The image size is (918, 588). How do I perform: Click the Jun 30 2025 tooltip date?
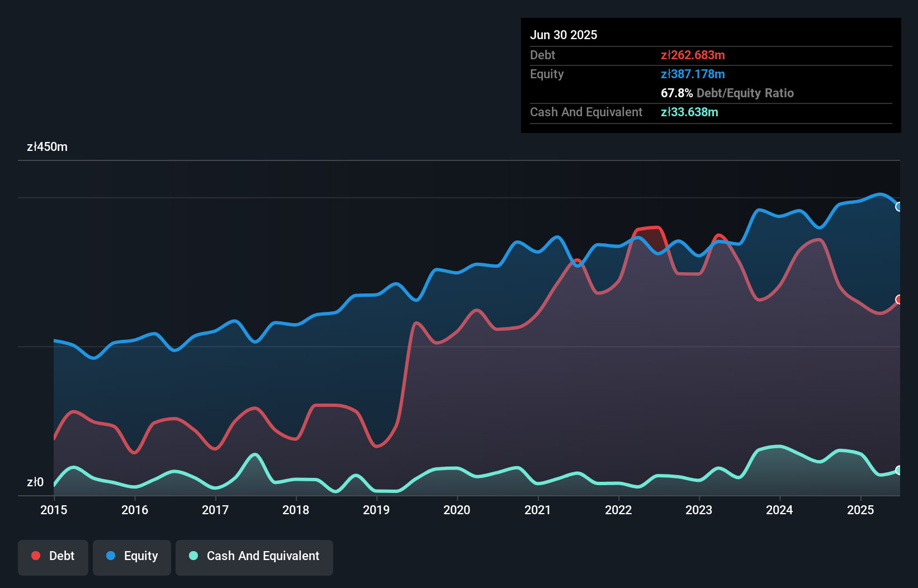coord(564,35)
